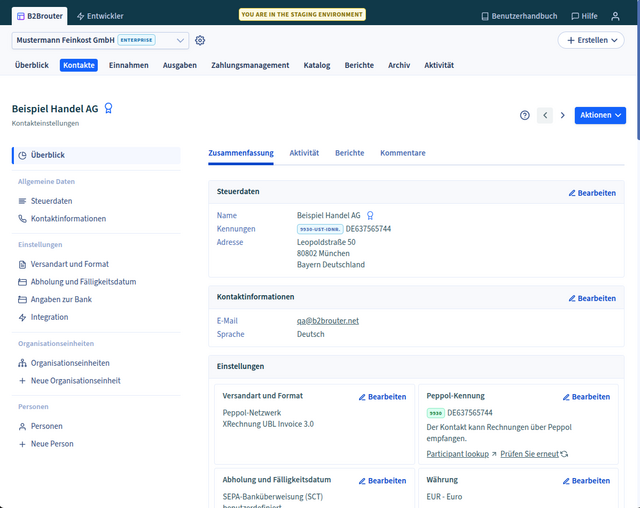Open the Mustermann Feinkost GmbH company dropdown
This screenshot has width=640, height=508.
[100, 40]
